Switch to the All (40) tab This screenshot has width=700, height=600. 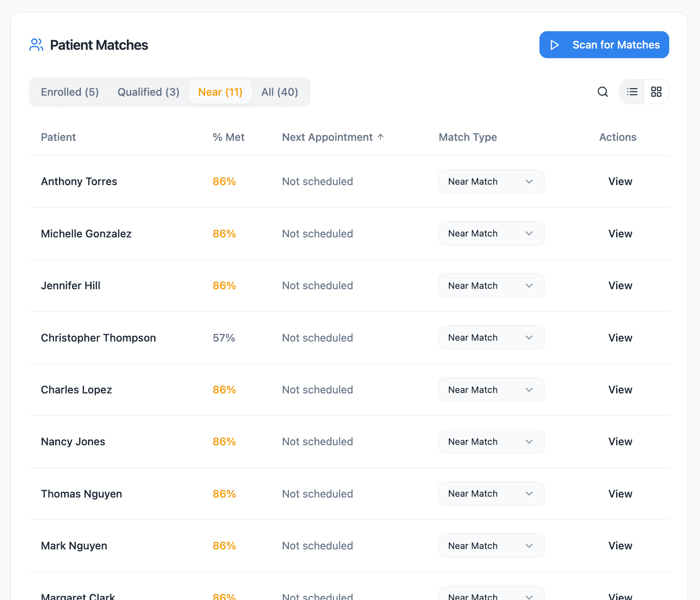tap(280, 92)
